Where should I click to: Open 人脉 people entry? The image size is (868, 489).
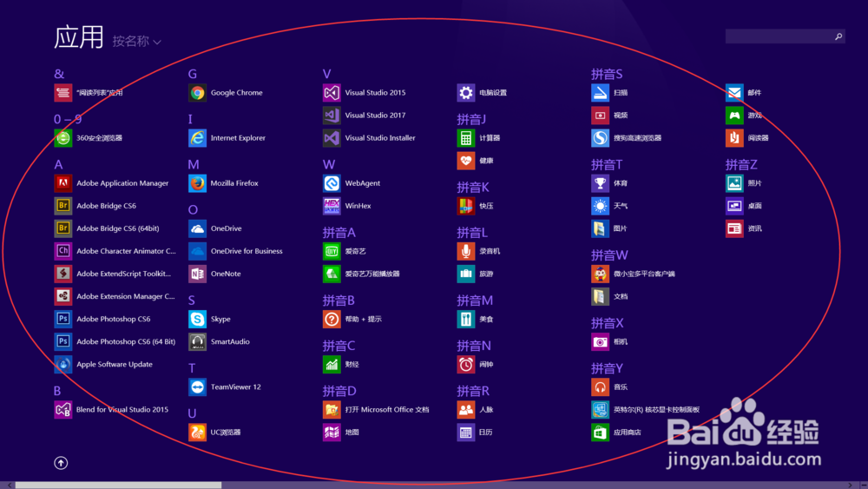click(476, 410)
